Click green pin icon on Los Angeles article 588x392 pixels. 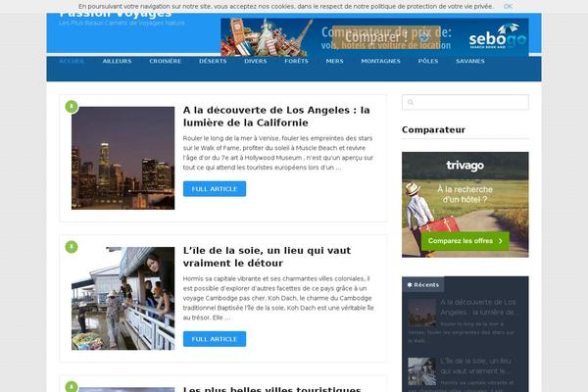(x=72, y=107)
